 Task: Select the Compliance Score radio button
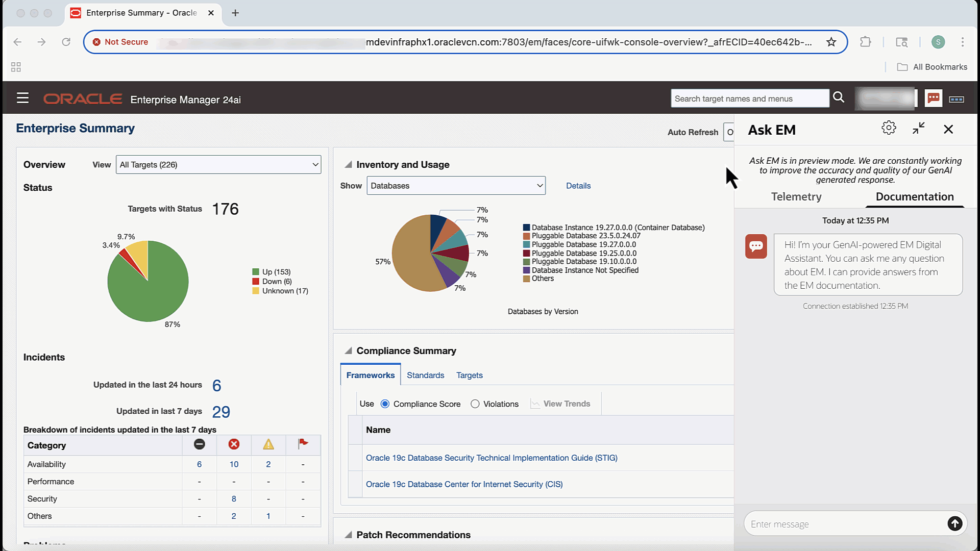385,404
